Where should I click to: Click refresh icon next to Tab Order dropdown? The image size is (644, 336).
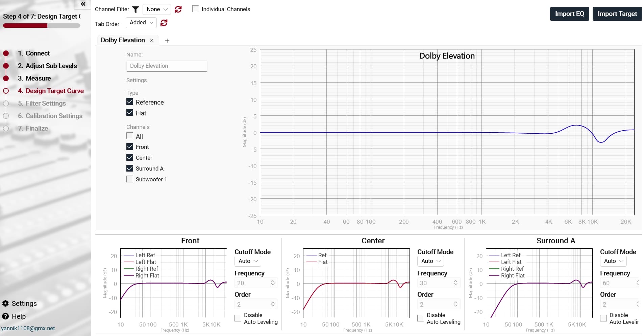click(164, 23)
